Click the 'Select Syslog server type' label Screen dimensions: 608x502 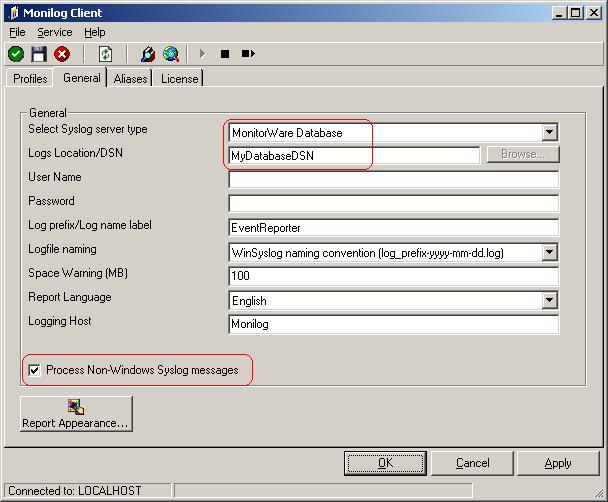pyautogui.click(x=88, y=129)
